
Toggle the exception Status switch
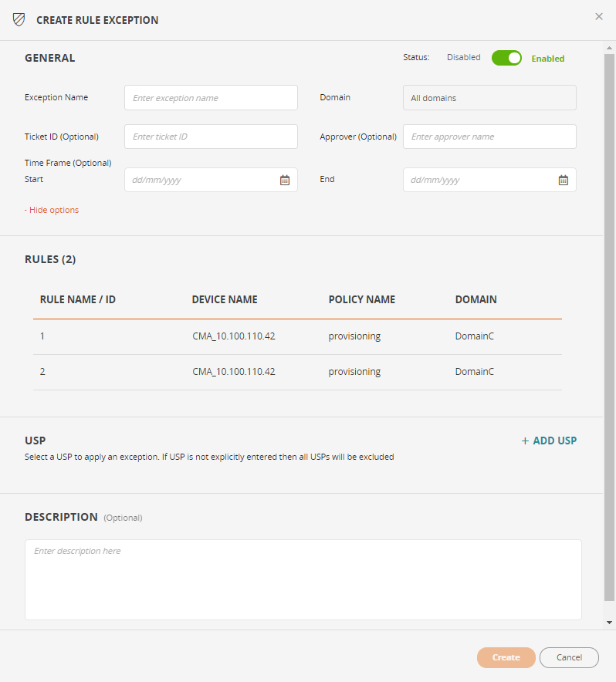point(506,58)
